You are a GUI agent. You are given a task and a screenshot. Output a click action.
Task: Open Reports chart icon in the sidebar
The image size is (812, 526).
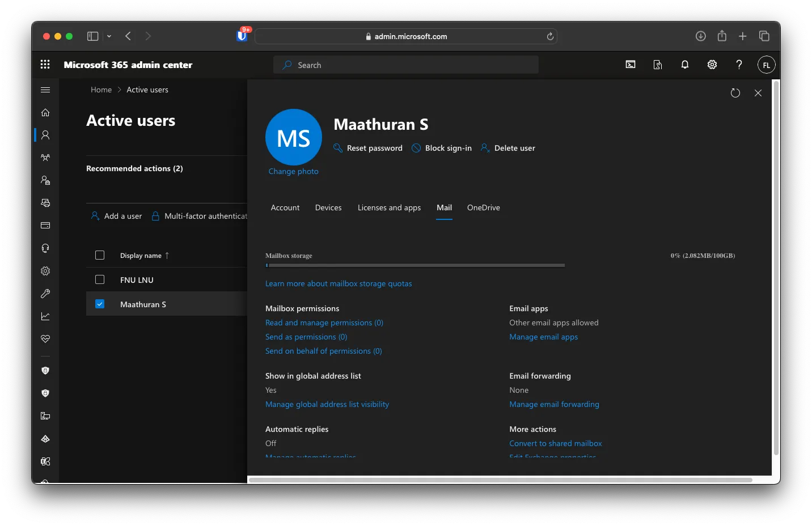pyautogui.click(x=45, y=316)
